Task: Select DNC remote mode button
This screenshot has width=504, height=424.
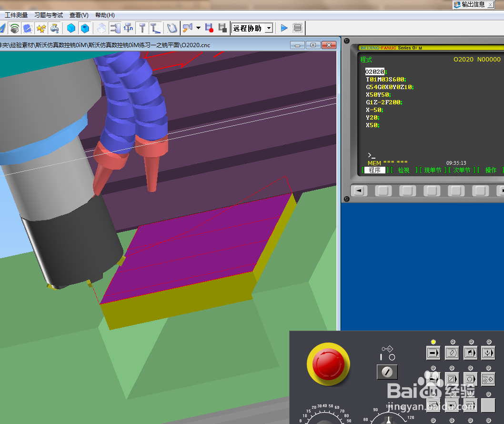Action: coord(488,353)
